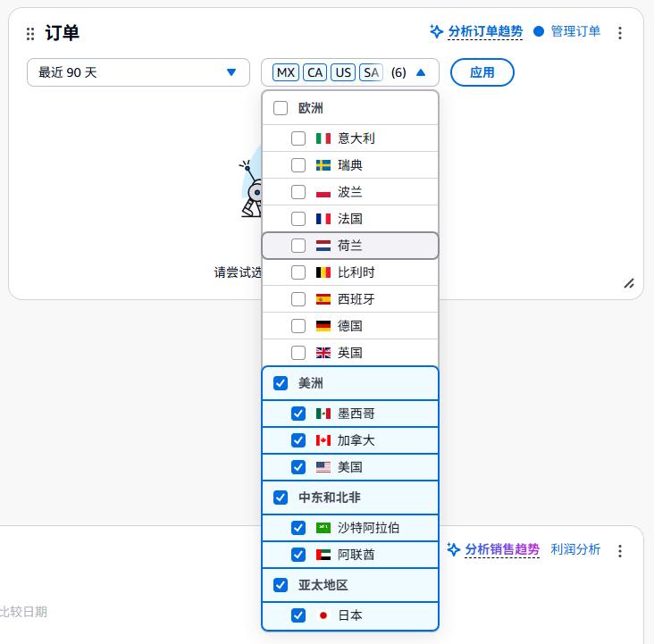Click the sparkle icon beside 分析销售趋势
Viewport: 654px width, 644px height.
tap(453, 549)
